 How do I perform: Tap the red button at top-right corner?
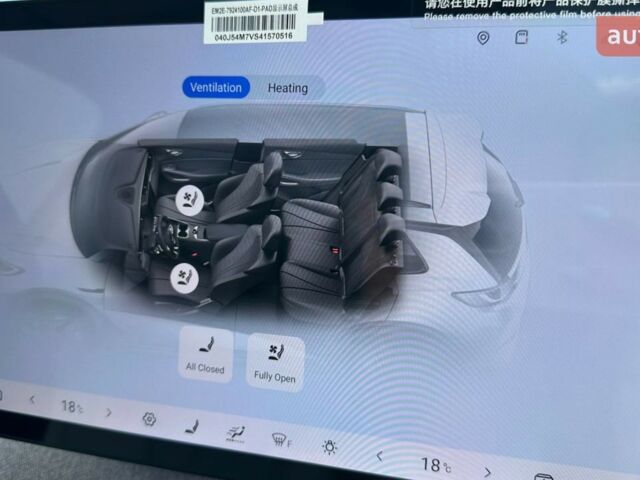tap(618, 36)
